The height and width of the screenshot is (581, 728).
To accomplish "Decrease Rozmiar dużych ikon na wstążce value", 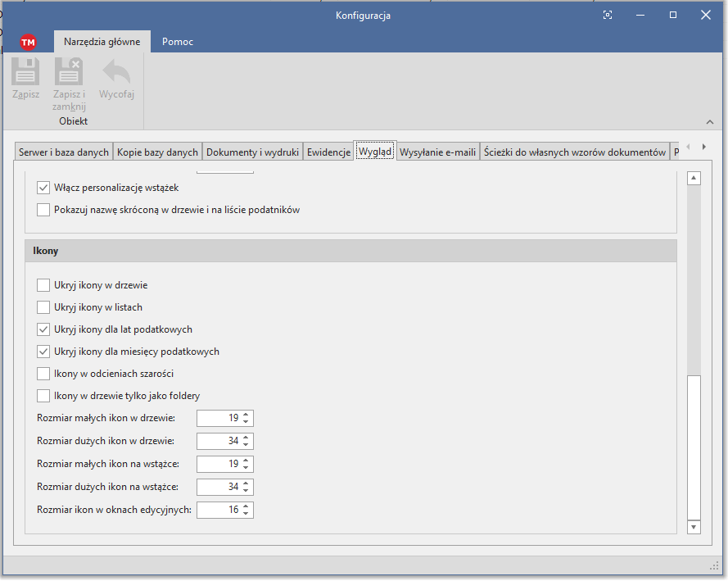I will (247, 491).
